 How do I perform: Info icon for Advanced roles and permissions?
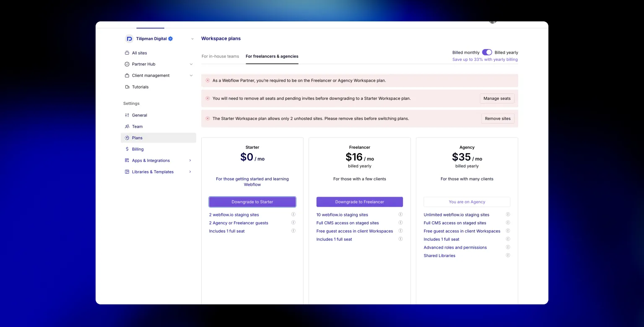click(508, 247)
